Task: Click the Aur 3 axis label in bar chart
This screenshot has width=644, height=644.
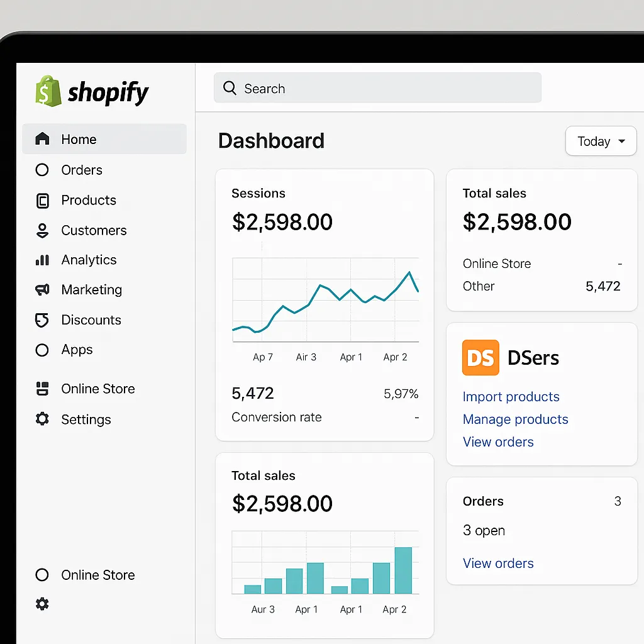Action: click(x=263, y=609)
